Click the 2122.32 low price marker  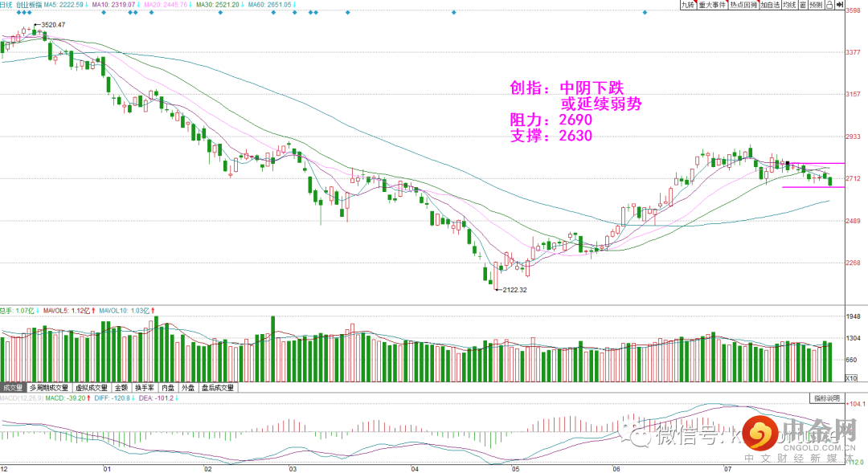coord(515,290)
